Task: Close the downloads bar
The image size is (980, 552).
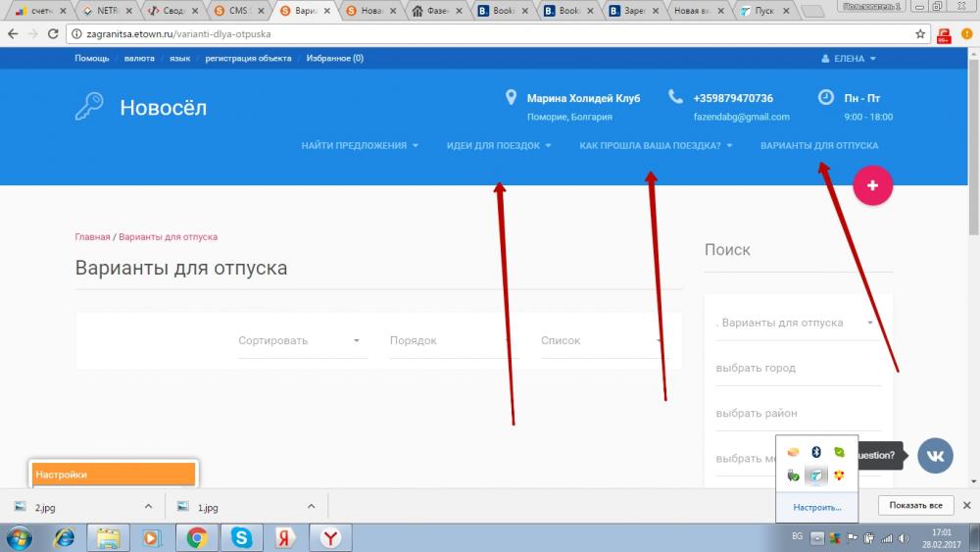Action: (966, 505)
